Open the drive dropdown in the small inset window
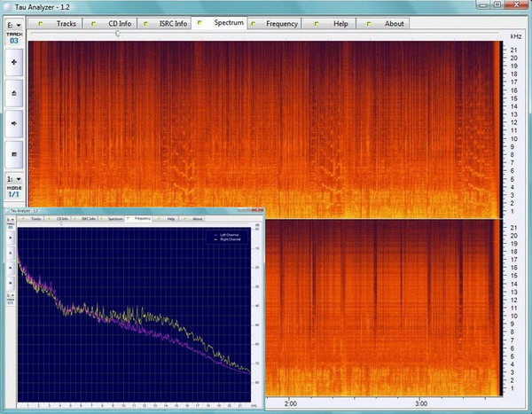Screen dimensions: 532x414 (x=12, y=218)
